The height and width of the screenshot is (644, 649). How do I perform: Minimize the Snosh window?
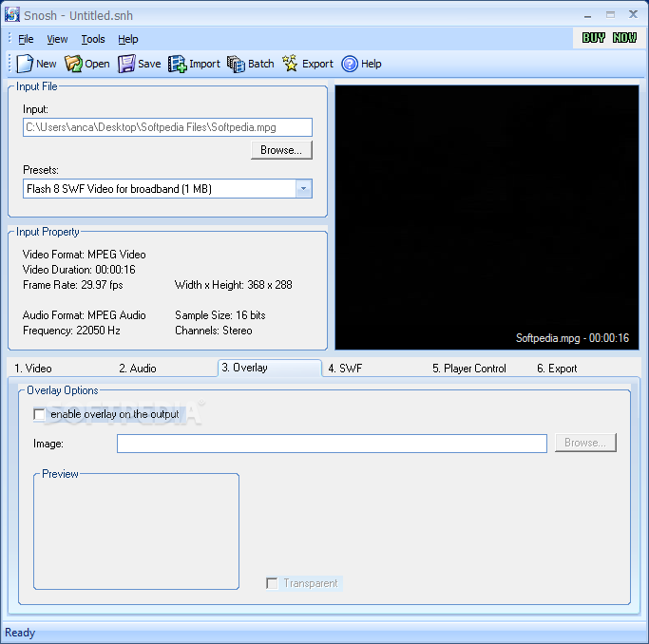pos(588,15)
